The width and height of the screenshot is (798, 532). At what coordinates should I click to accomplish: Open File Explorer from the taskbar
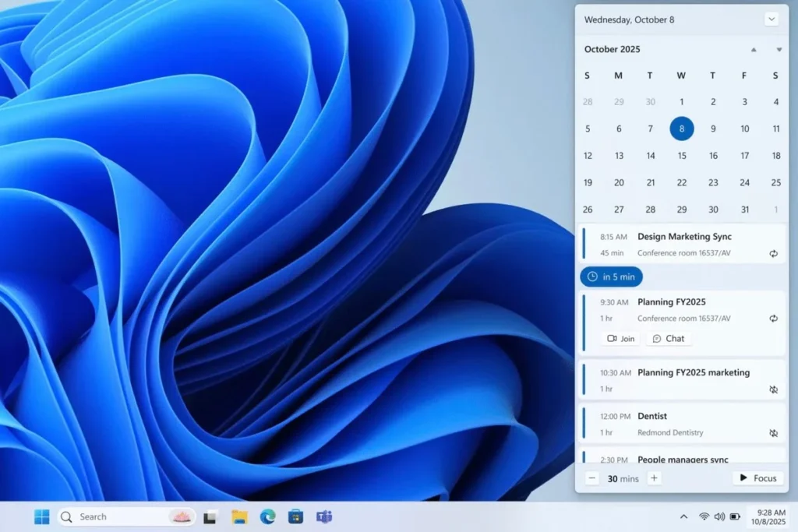(x=239, y=516)
